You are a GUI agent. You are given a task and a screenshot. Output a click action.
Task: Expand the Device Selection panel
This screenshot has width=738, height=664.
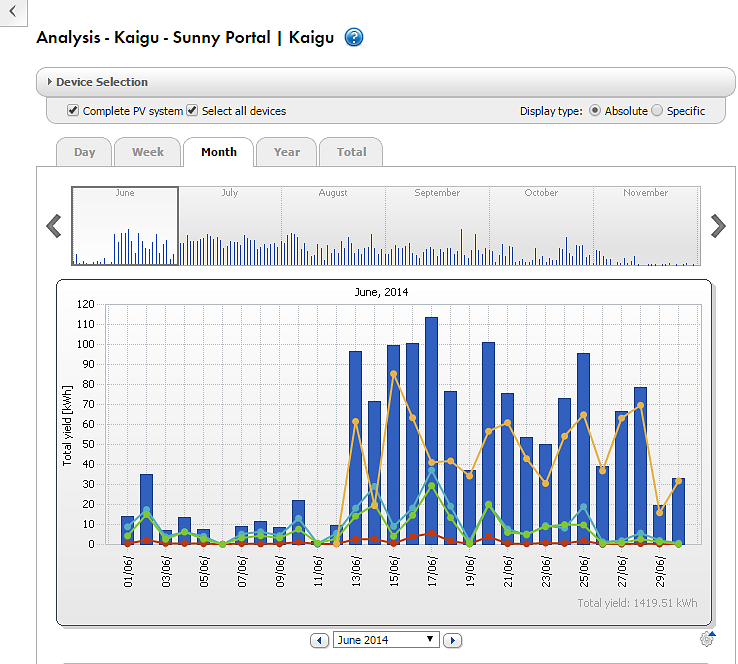click(x=100, y=82)
